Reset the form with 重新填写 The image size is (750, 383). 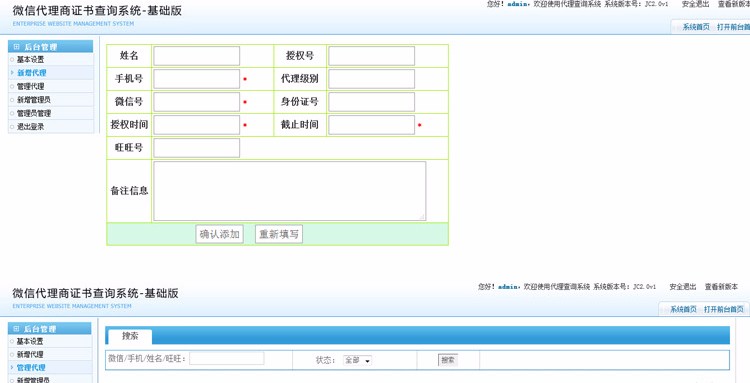point(279,234)
